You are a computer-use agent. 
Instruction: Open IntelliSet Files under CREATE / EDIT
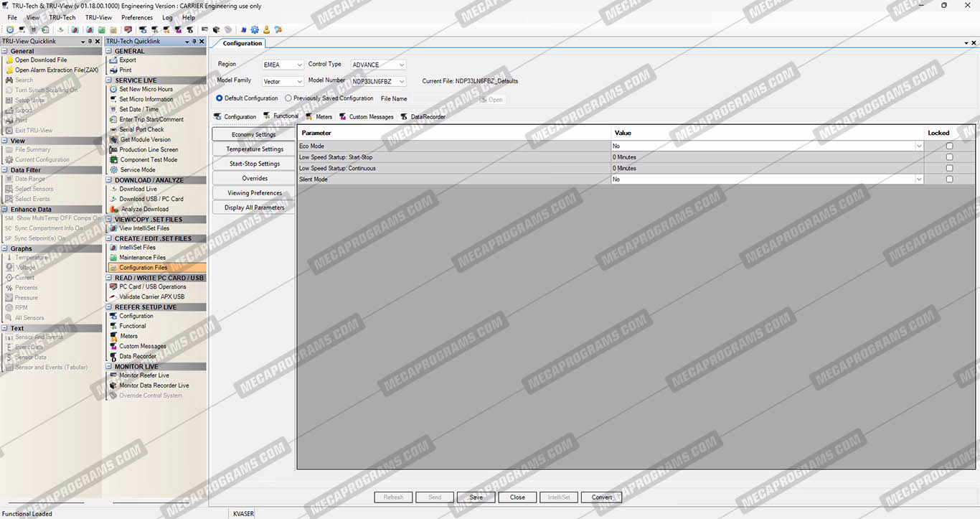(137, 248)
